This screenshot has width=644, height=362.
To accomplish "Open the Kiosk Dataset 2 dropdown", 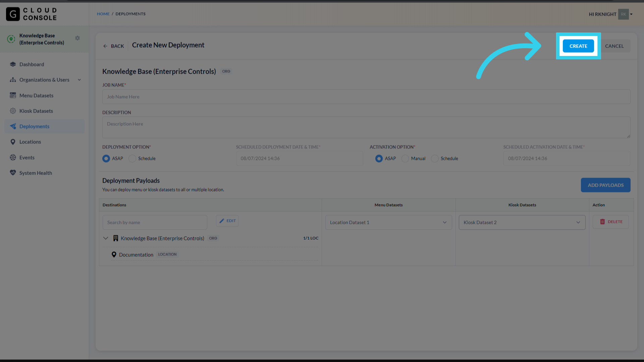I will (x=522, y=223).
